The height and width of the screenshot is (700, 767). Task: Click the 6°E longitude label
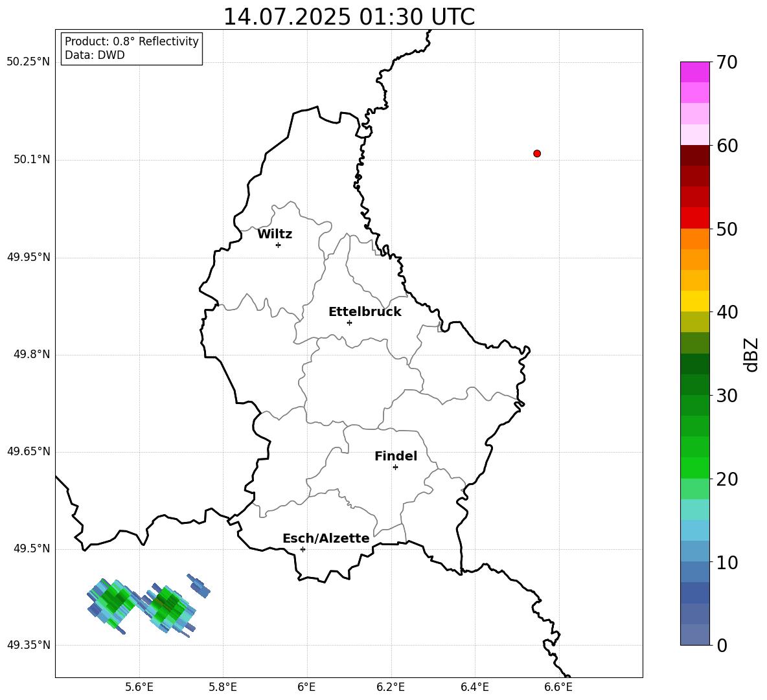[x=306, y=687]
